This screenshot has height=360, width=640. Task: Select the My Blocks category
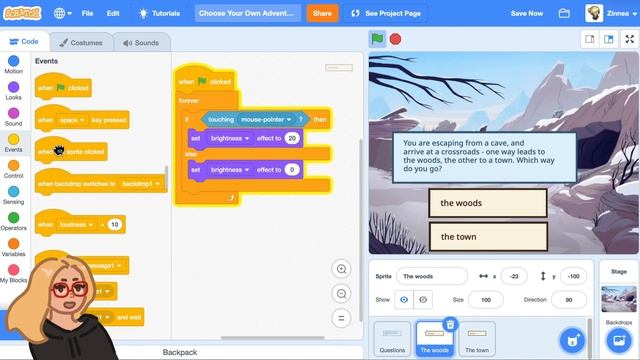click(x=13, y=273)
